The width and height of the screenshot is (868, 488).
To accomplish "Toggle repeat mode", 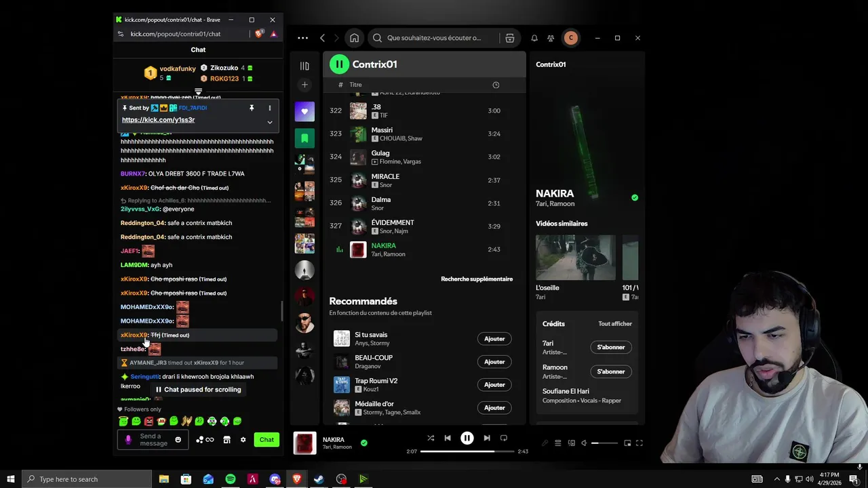I will click(504, 438).
